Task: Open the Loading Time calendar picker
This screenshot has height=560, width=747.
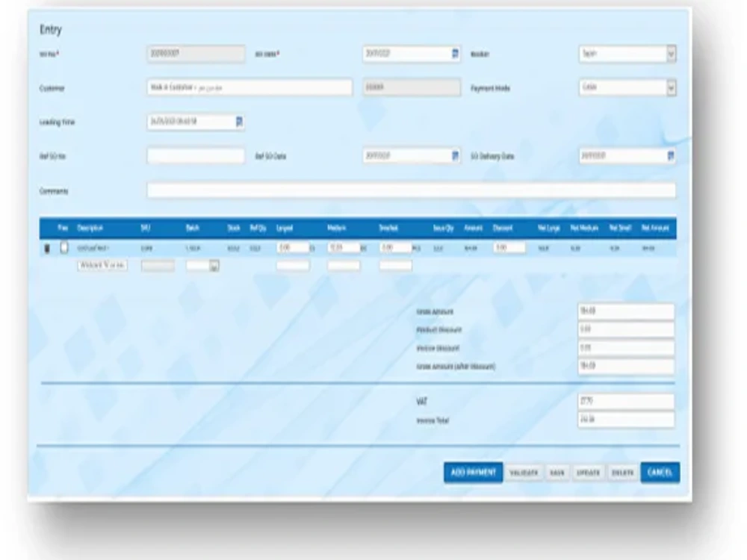Action: (239, 122)
